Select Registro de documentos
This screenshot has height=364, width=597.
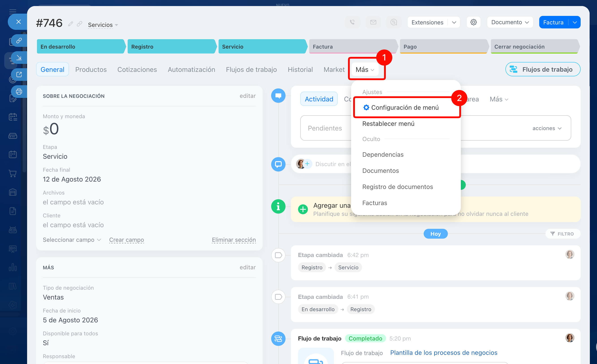click(398, 187)
